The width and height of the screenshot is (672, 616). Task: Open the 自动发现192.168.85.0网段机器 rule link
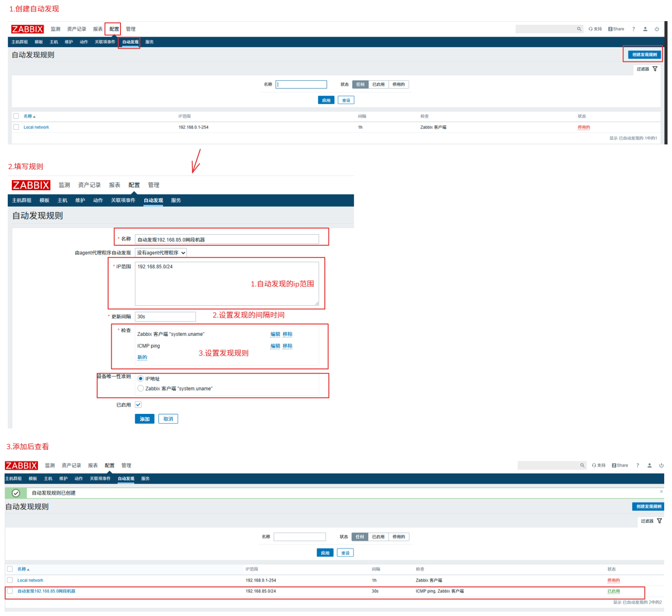(x=46, y=591)
